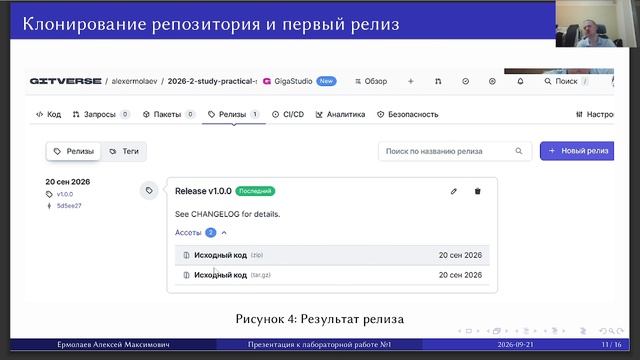Open the 2026-2-study-practical repository link

point(212,81)
